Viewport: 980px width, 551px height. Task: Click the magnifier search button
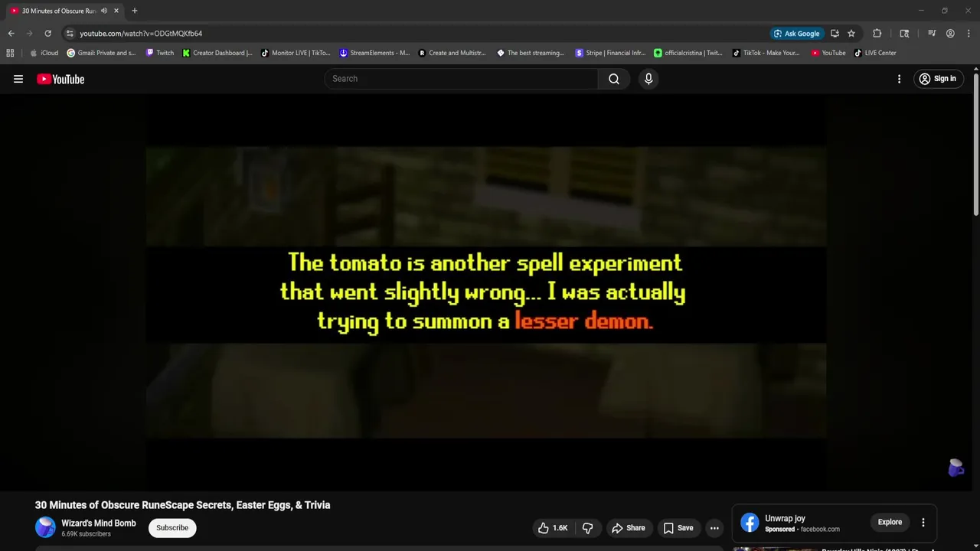[614, 79]
